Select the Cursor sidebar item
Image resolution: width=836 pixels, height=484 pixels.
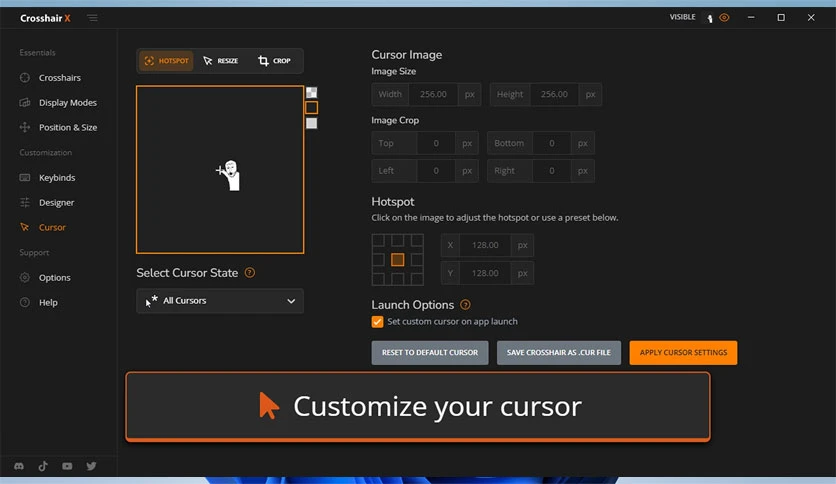click(52, 227)
